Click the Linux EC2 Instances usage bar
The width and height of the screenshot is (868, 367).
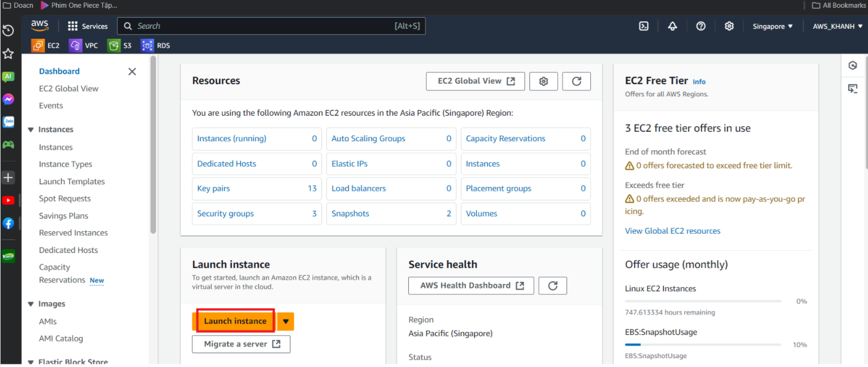tap(703, 302)
